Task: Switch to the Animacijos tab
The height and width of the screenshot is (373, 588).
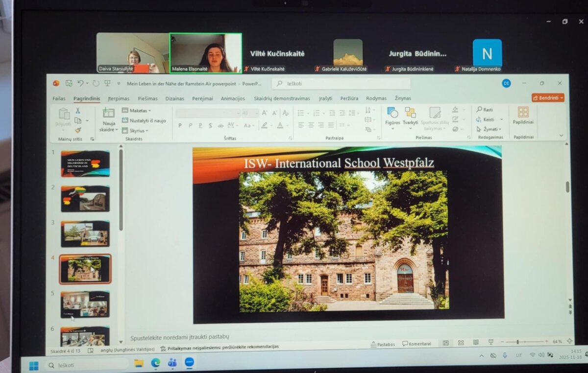Action: [x=233, y=98]
